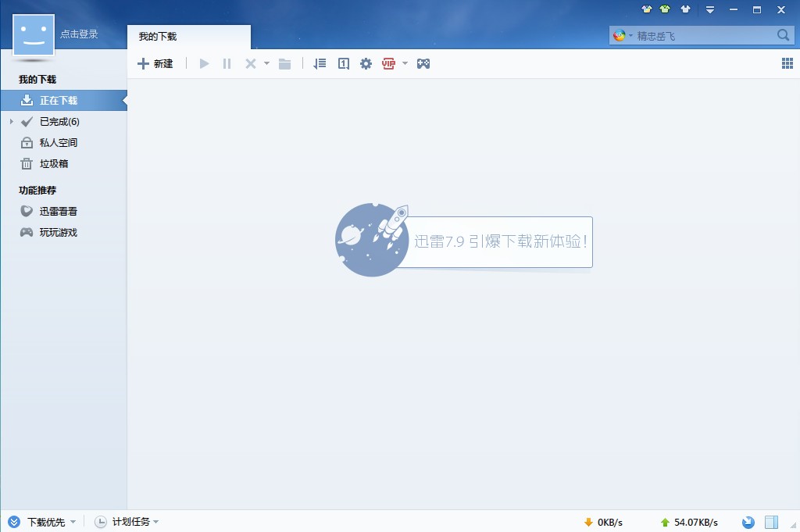Open the 下载优先 dropdown
Screen dimensions: 800x532
47,521
